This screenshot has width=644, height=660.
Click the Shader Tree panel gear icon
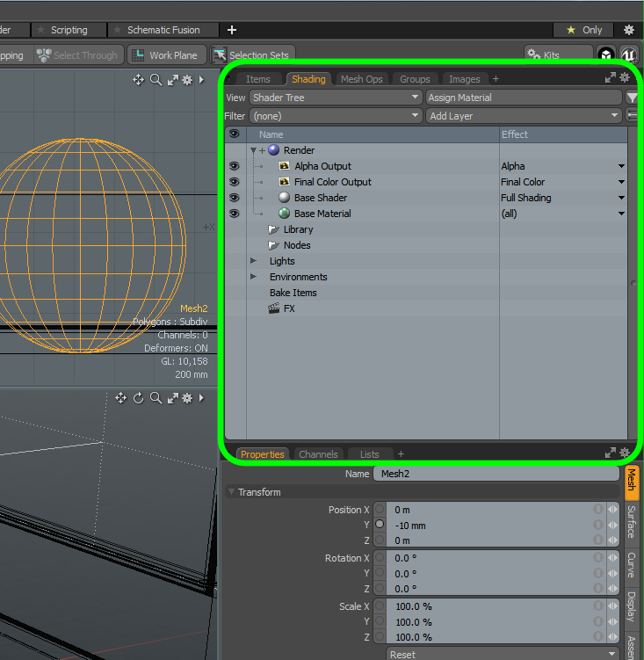625,78
